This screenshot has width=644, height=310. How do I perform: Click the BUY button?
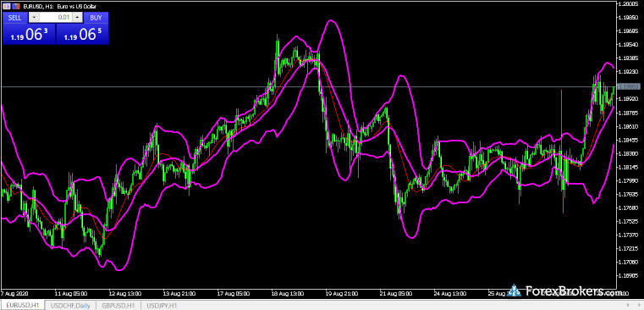pyautogui.click(x=96, y=18)
